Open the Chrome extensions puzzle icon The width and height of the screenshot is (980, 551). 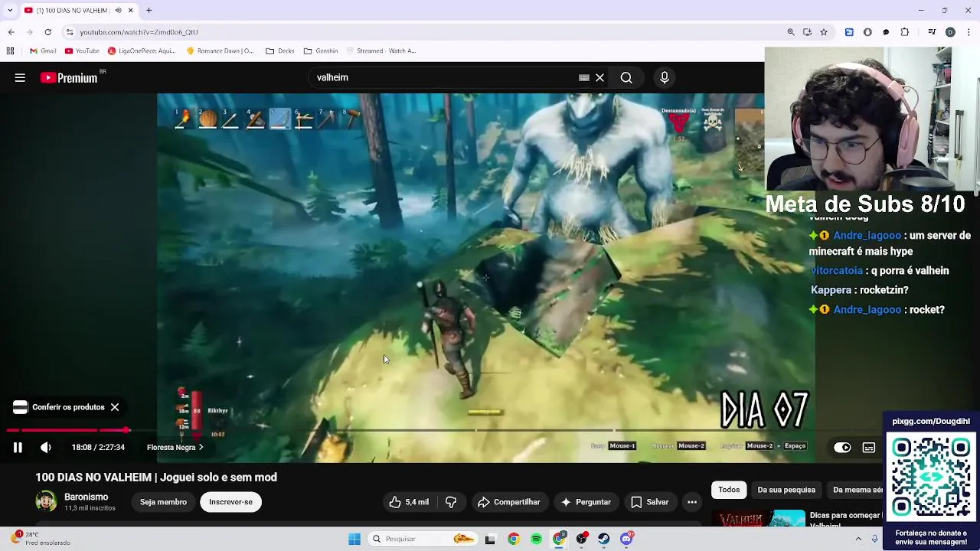click(905, 32)
